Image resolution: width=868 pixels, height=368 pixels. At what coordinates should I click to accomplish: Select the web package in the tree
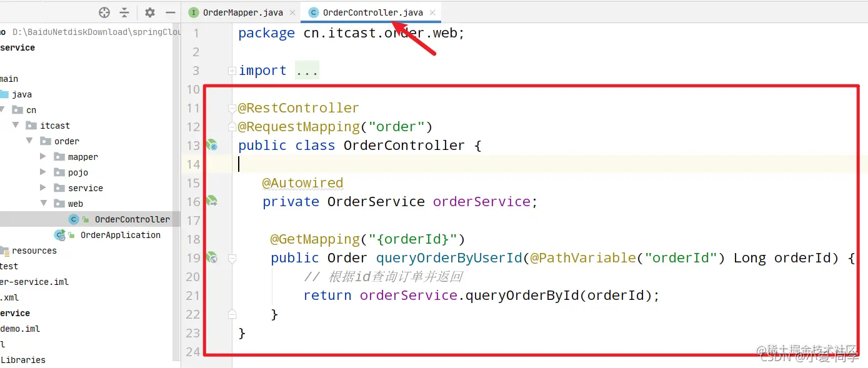tap(76, 204)
